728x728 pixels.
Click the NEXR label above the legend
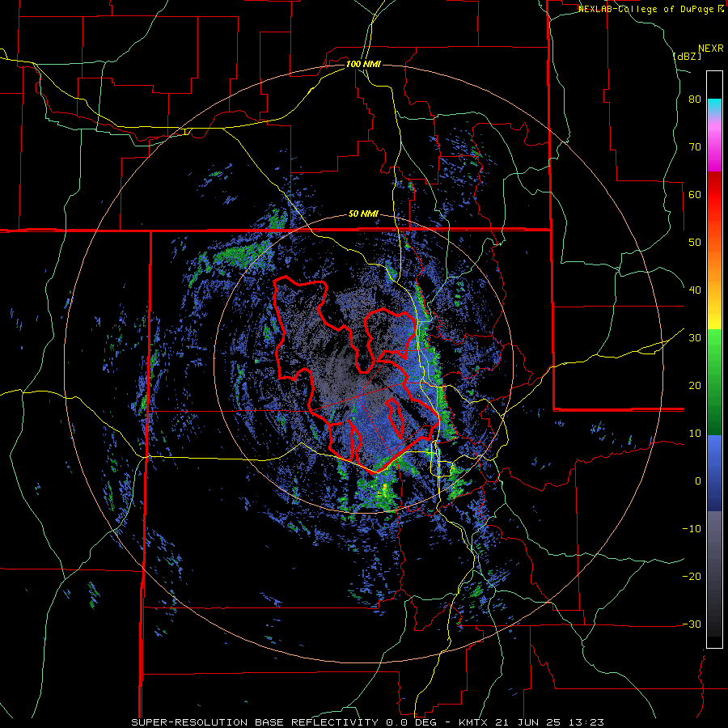[x=711, y=49]
